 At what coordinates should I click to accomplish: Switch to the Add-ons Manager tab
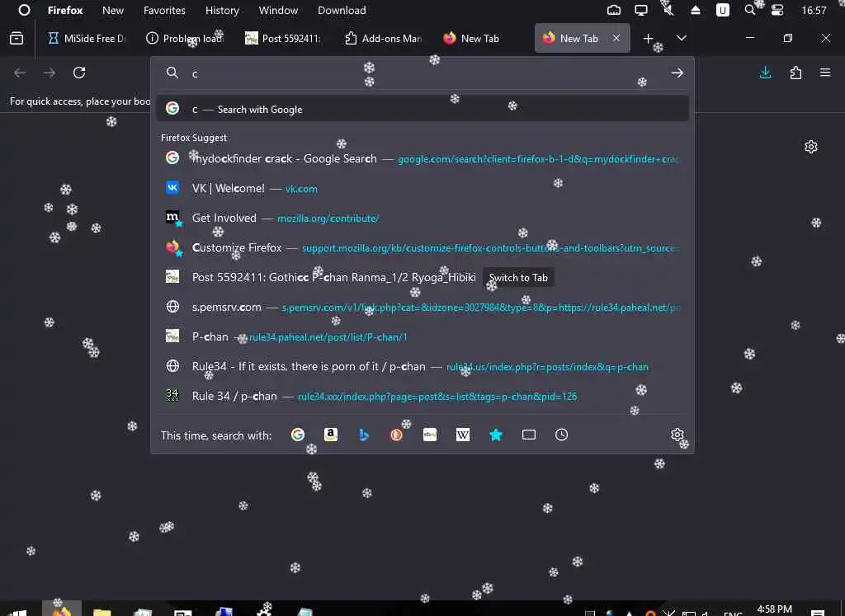click(383, 38)
